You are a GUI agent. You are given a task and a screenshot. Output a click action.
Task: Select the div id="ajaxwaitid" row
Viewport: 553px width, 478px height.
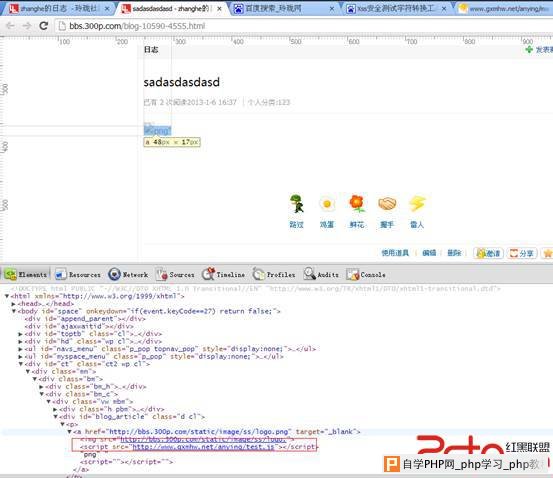79,326
